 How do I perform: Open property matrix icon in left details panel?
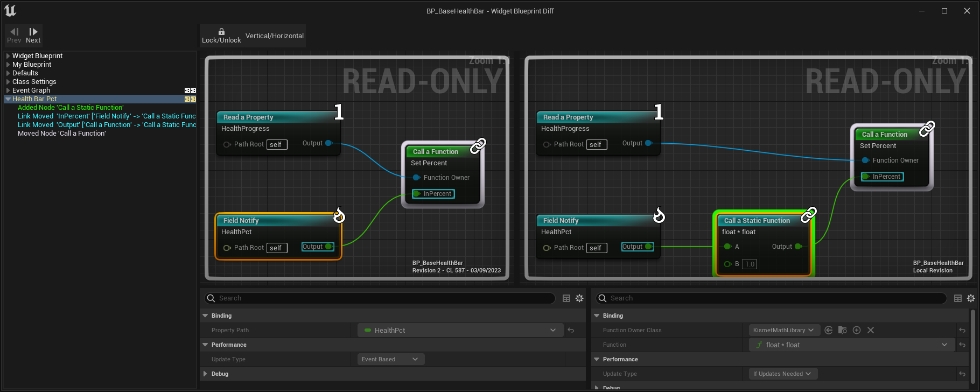point(566,298)
